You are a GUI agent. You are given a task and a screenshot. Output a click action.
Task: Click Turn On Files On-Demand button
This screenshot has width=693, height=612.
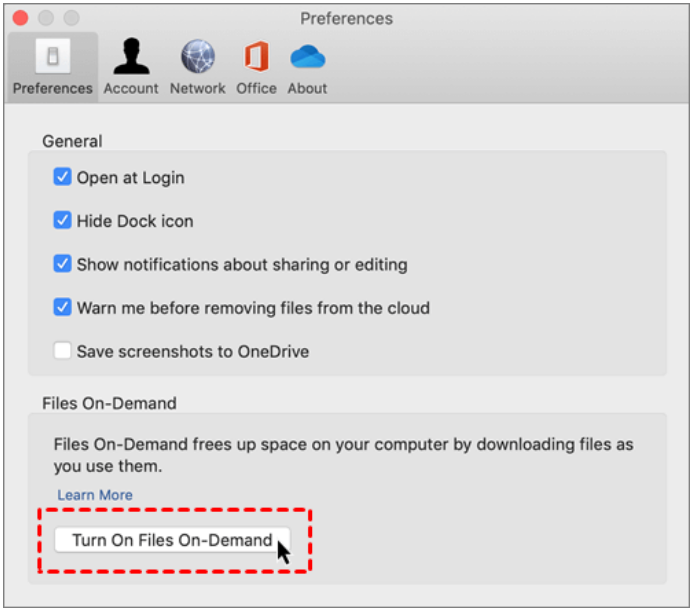172,541
